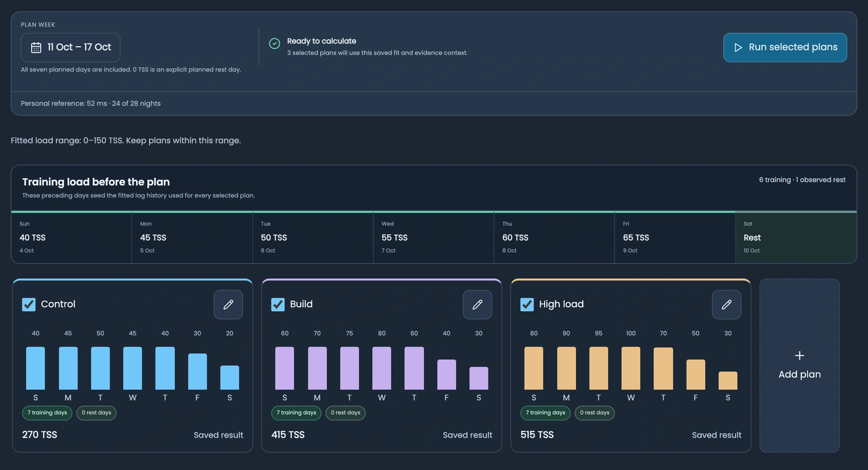Click the calendar icon in plan week

pyautogui.click(x=36, y=48)
